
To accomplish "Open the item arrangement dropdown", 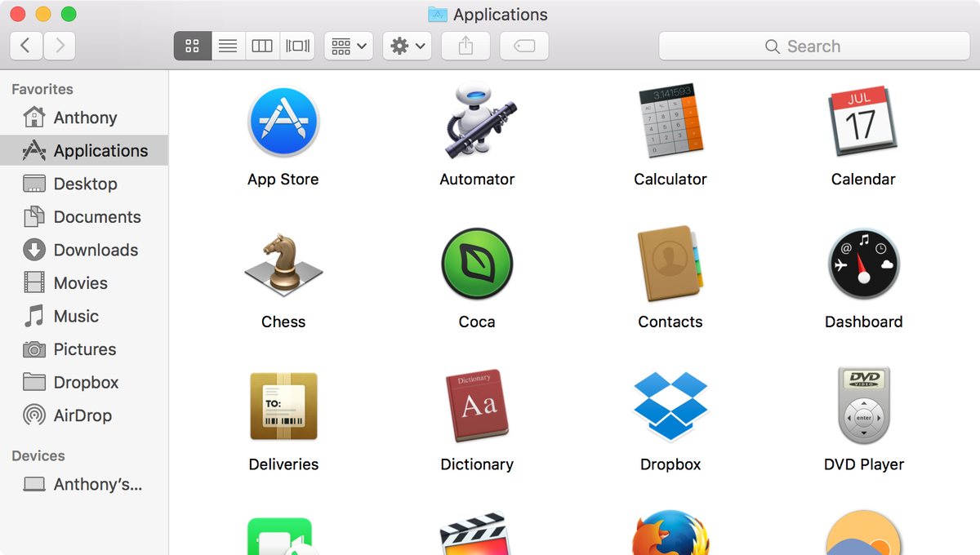I will (349, 46).
